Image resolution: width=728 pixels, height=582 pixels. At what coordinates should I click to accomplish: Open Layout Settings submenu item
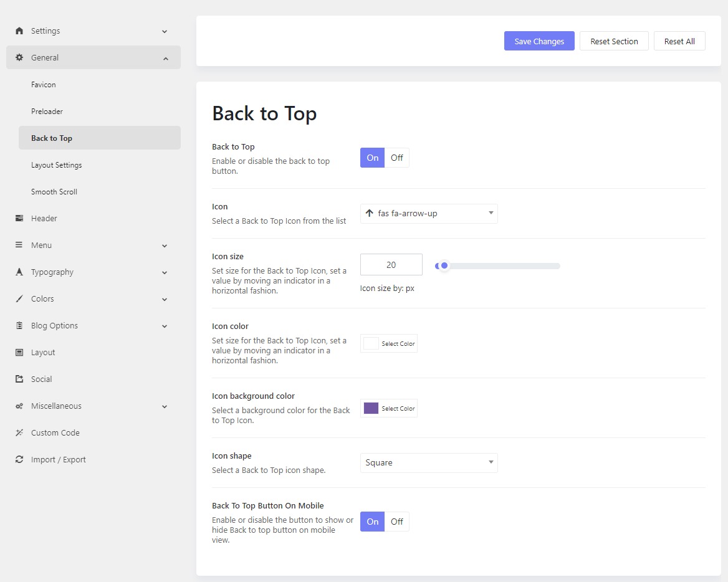click(x=99, y=165)
